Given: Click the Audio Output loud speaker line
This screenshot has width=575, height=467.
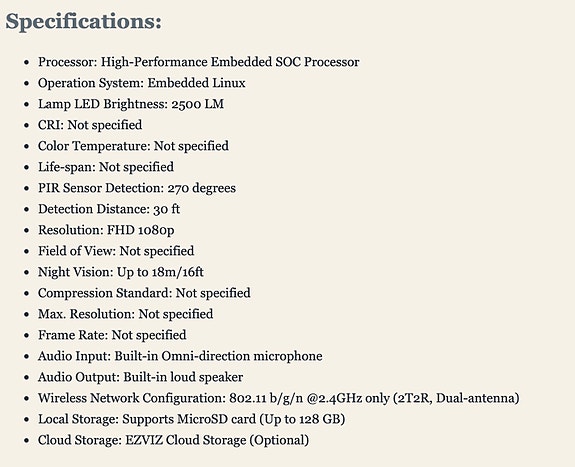Looking at the screenshot, I should [140, 377].
